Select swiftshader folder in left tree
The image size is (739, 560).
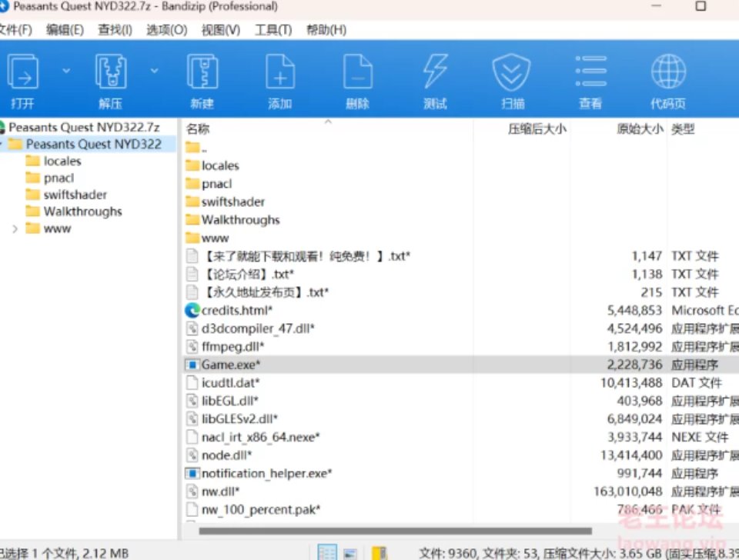pyautogui.click(x=75, y=195)
